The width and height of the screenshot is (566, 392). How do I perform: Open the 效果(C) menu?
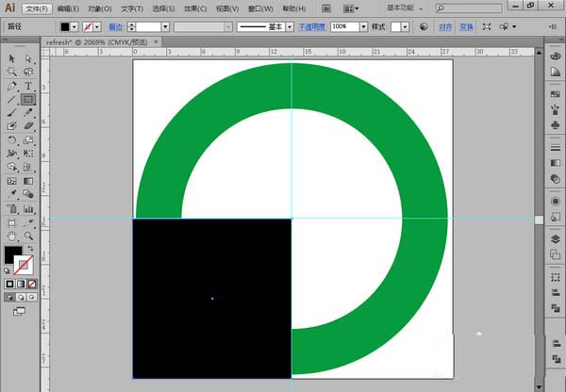195,8
